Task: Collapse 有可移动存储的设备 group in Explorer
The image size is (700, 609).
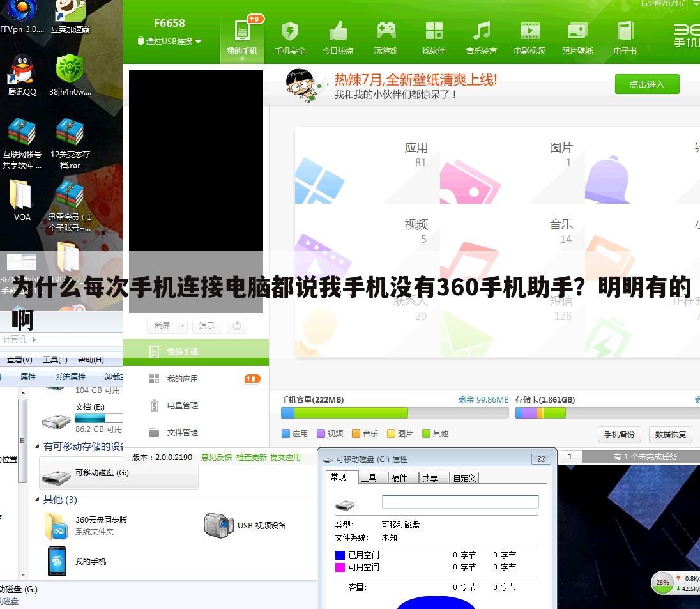Action: click(38, 446)
